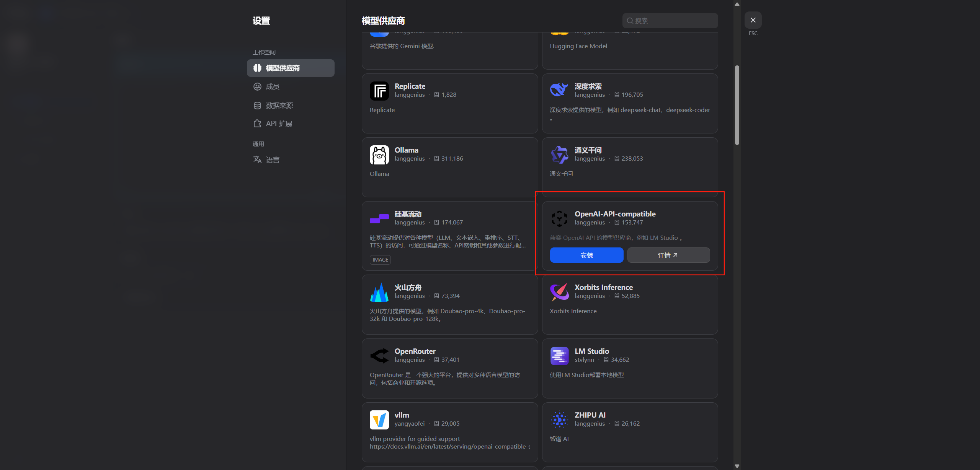Click the scrollbar up arrow
The width and height of the screenshot is (980, 470).
[737, 4]
